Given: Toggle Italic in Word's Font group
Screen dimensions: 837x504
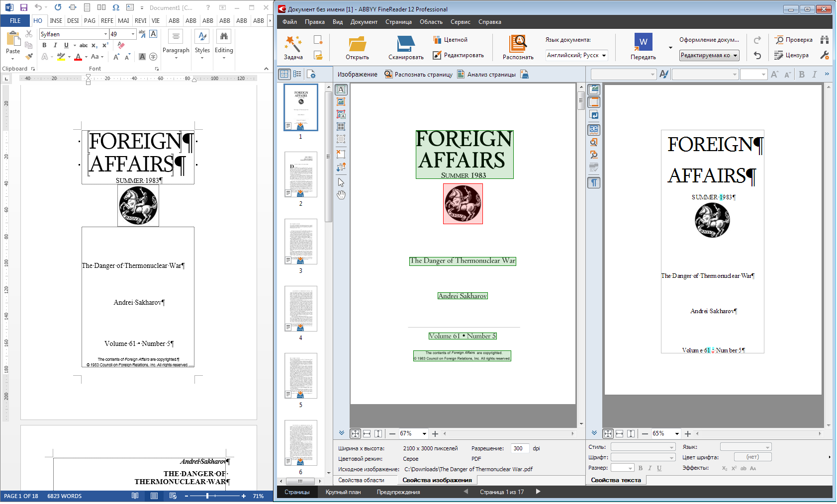Looking at the screenshot, I should tap(55, 45).
